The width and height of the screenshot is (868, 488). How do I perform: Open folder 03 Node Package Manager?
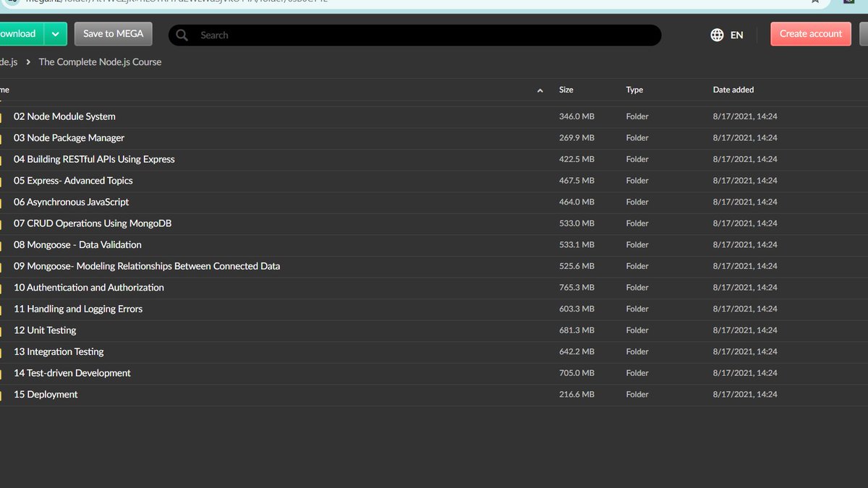(x=69, y=138)
